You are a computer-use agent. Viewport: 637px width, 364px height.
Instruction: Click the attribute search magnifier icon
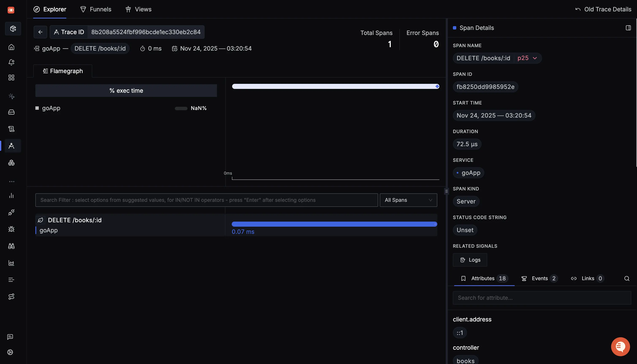point(626,278)
